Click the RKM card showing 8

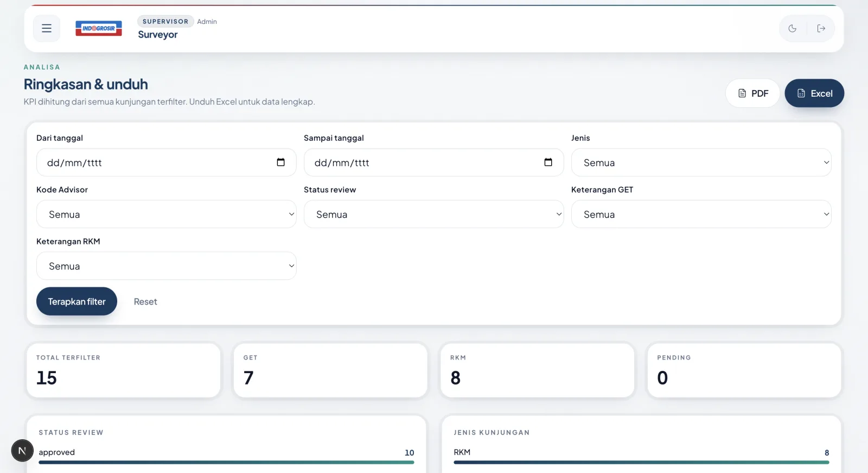537,370
